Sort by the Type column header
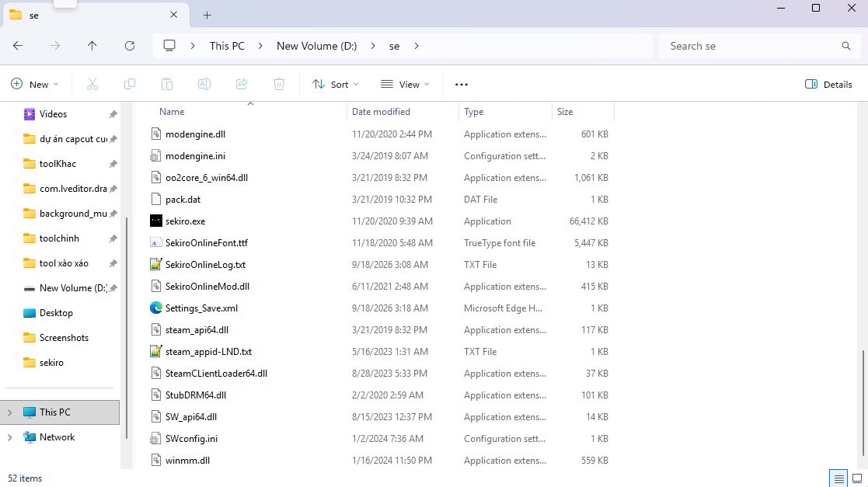 473,111
